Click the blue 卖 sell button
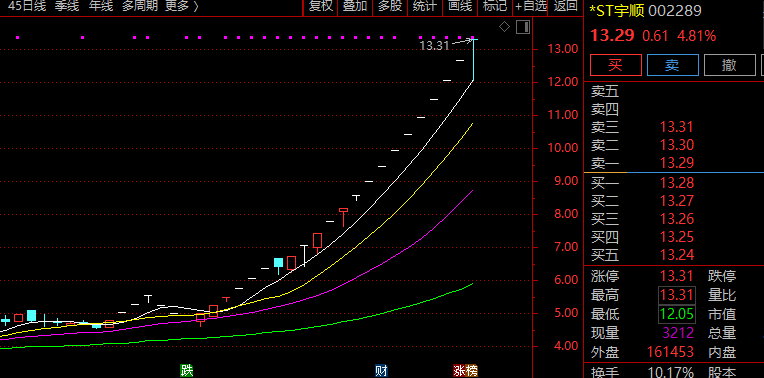This screenshot has width=764, height=378. (673, 65)
